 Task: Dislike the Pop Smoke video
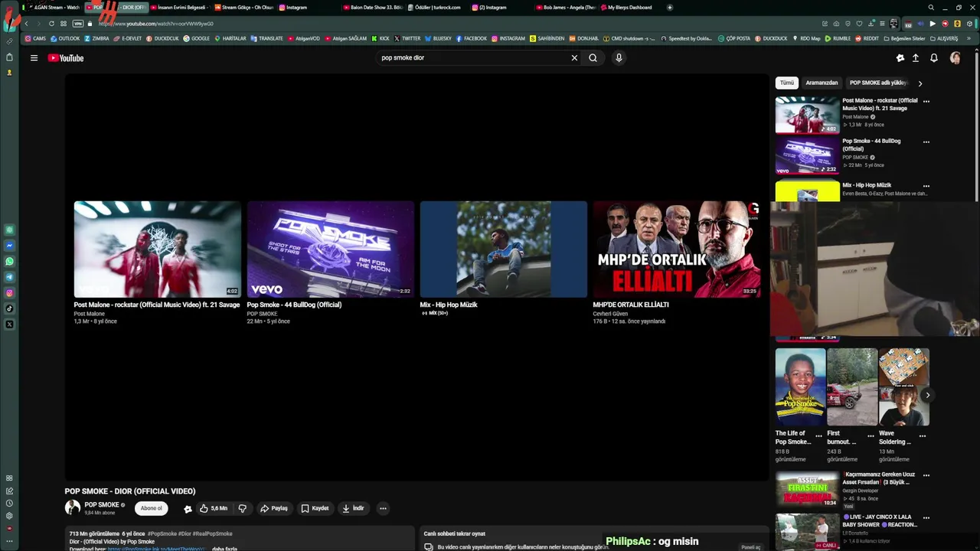[x=243, y=508]
